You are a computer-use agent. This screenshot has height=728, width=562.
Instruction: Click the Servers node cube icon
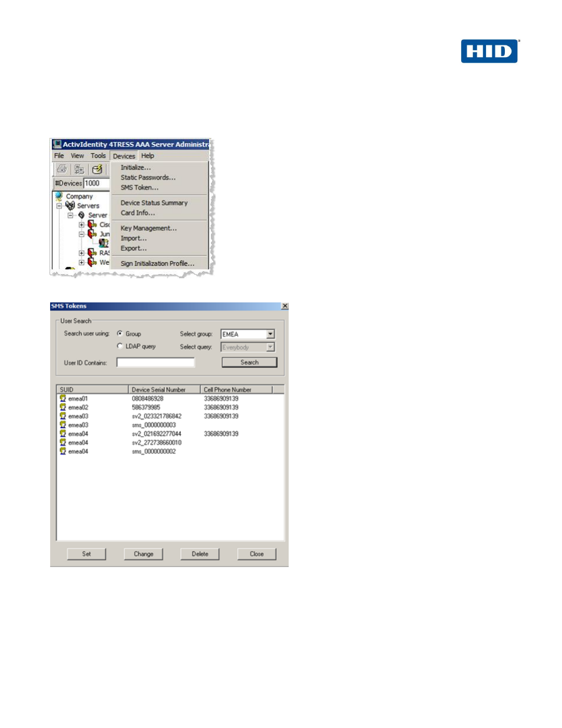[x=70, y=206]
